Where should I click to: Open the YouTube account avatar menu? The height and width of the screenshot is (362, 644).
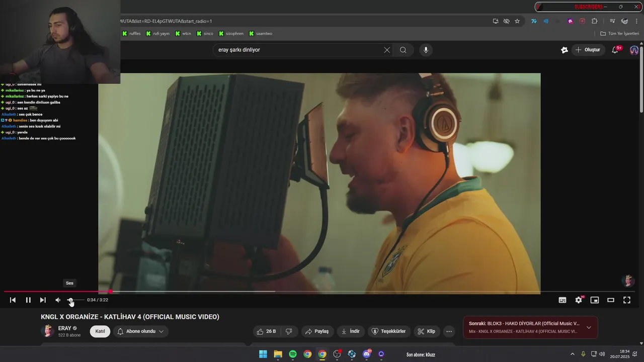tap(634, 50)
